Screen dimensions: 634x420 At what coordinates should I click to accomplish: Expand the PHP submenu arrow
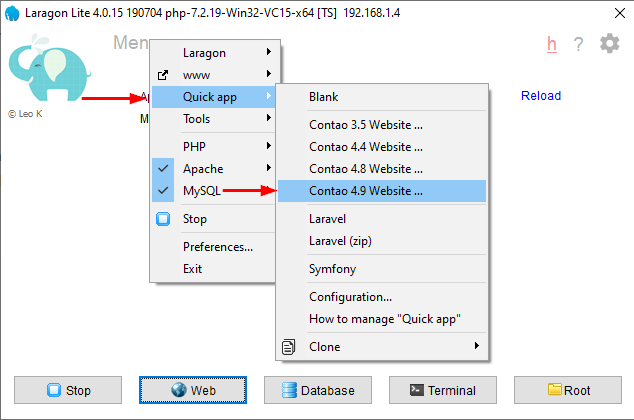(268, 146)
